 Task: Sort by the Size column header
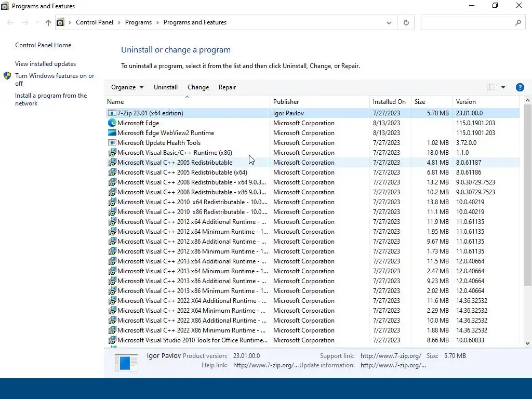[432, 101]
